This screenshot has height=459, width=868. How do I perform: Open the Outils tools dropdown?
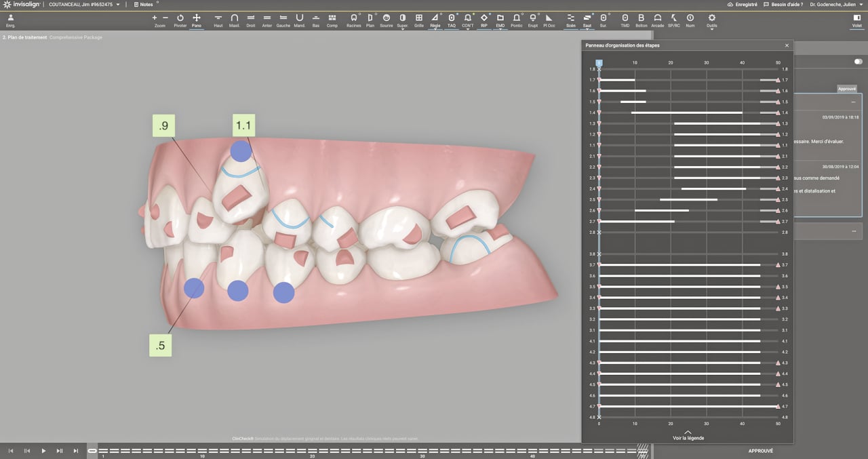pyautogui.click(x=711, y=20)
